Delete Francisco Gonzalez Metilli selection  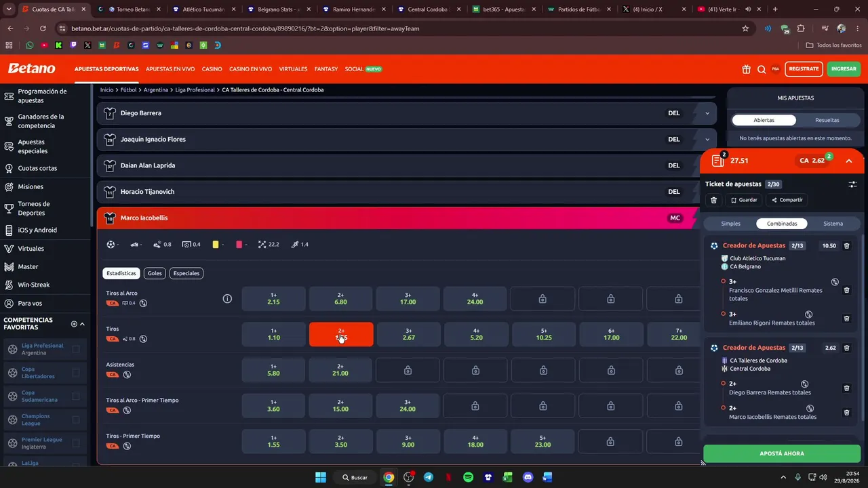coord(846,290)
